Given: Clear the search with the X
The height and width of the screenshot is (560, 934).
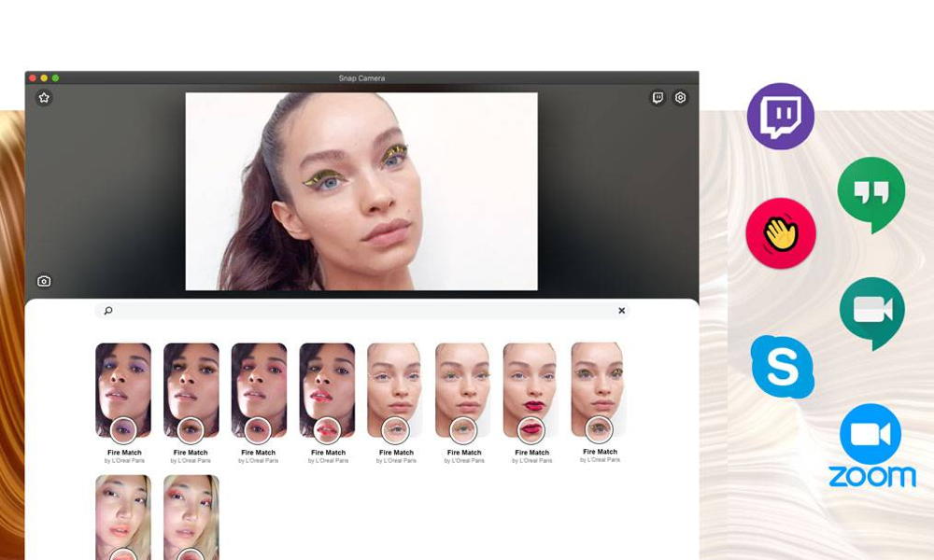Looking at the screenshot, I should coord(621,310).
